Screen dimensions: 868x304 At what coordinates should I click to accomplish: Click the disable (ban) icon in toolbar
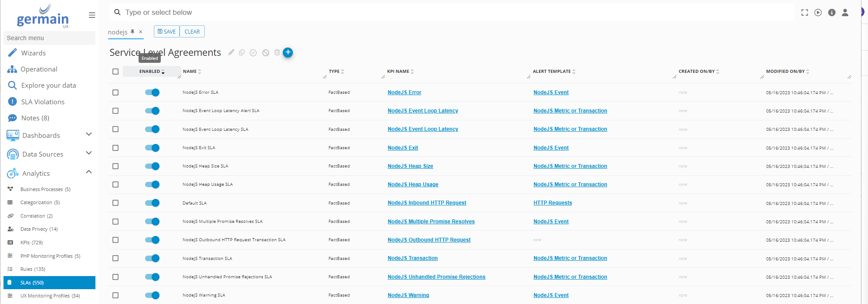(265, 53)
